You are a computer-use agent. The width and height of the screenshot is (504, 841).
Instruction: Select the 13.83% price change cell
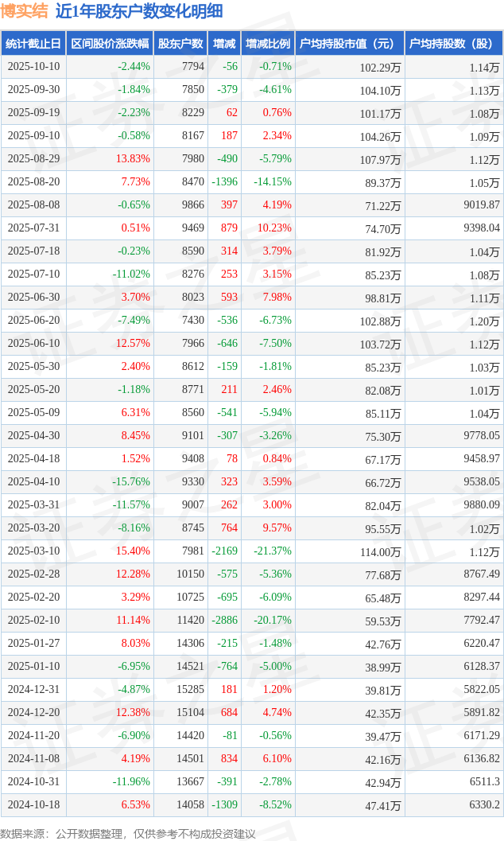[x=133, y=159]
